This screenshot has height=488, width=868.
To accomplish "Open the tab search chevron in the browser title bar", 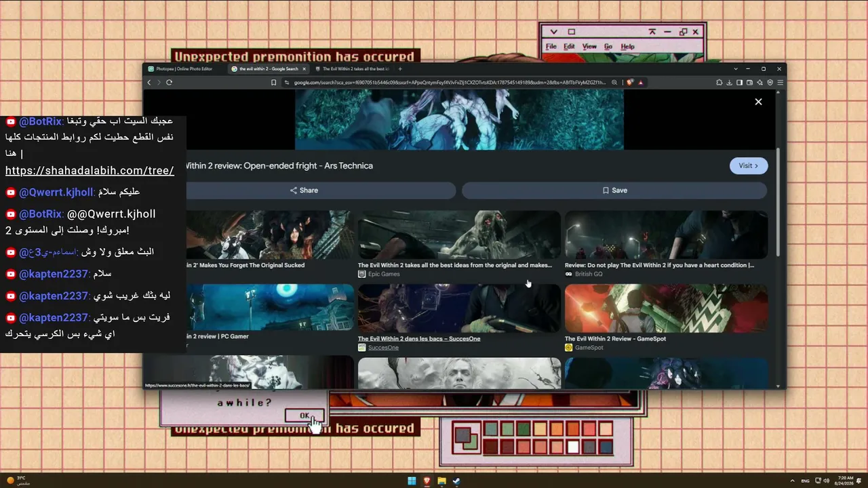I will 736,68.
